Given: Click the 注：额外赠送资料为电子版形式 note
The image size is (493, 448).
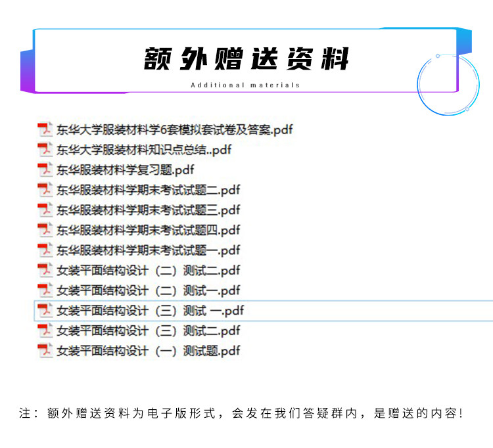Looking at the screenshot, I should (x=241, y=413).
